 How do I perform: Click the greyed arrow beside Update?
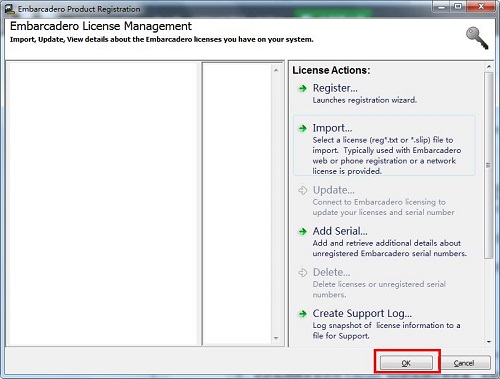pyautogui.click(x=302, y=190)
